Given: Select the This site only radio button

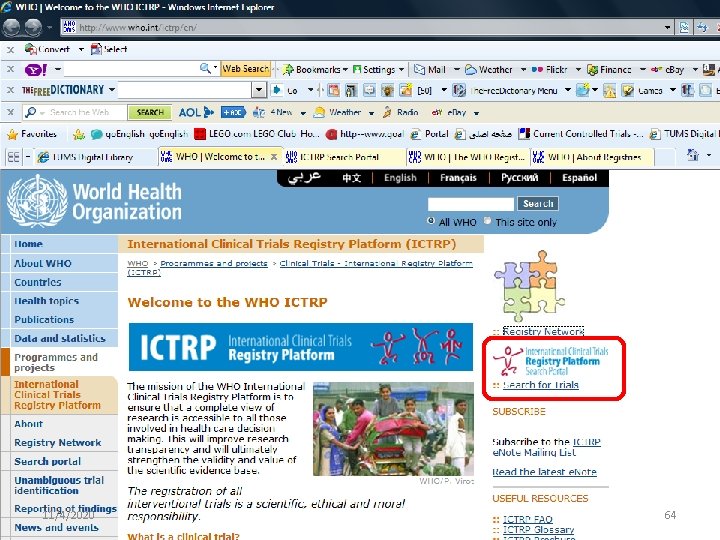Looking at the screenshot, I should pyautogui.click(x=487, y=221).
